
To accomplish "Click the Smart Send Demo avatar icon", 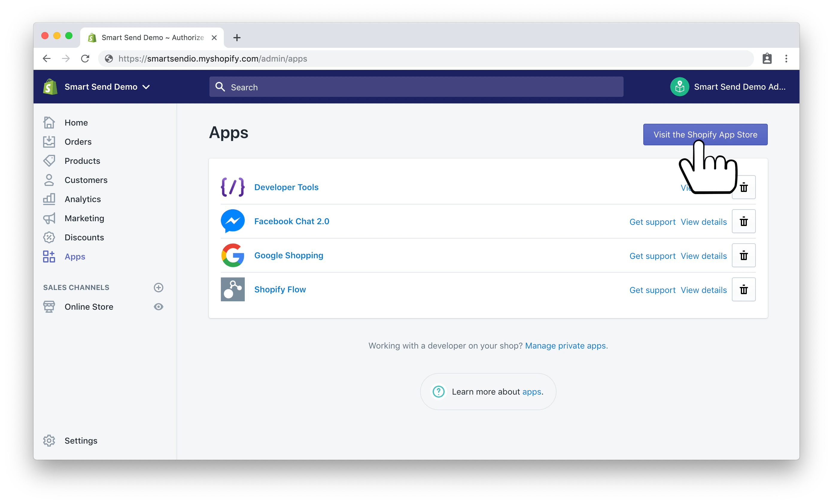I will click(680, 87).
